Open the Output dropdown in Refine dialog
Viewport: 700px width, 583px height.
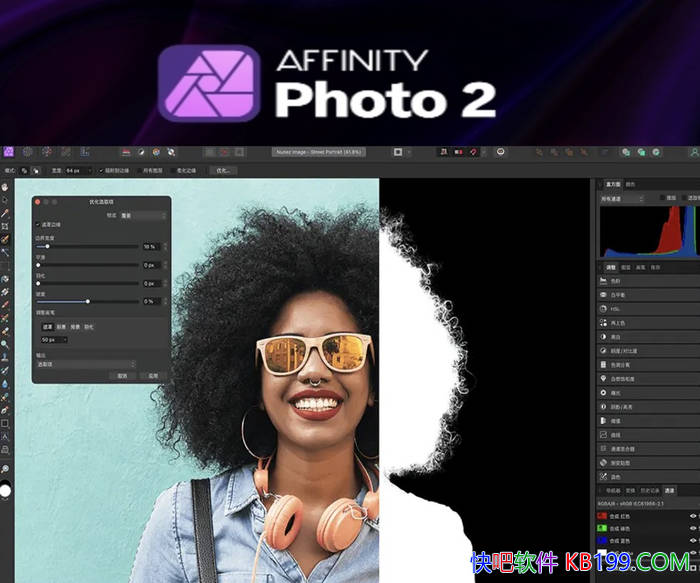86,364
